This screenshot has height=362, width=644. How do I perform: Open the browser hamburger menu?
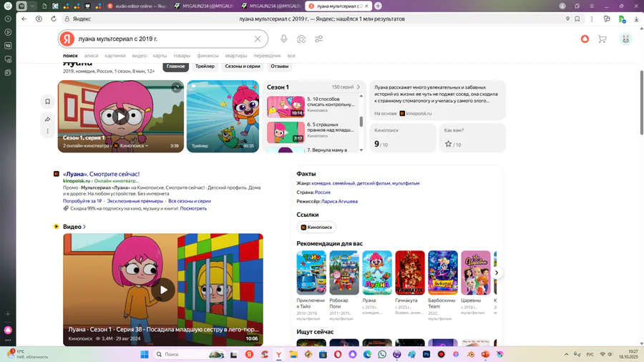592,6
